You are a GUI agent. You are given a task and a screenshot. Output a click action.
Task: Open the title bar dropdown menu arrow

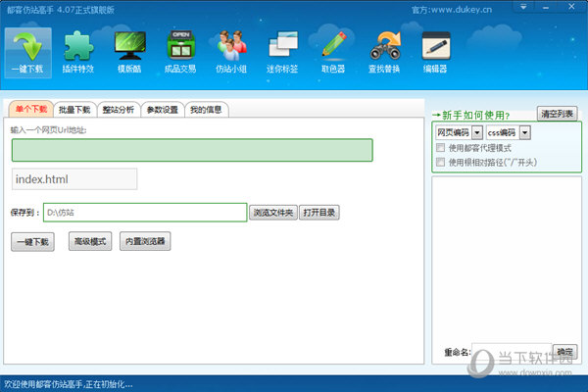523,7
